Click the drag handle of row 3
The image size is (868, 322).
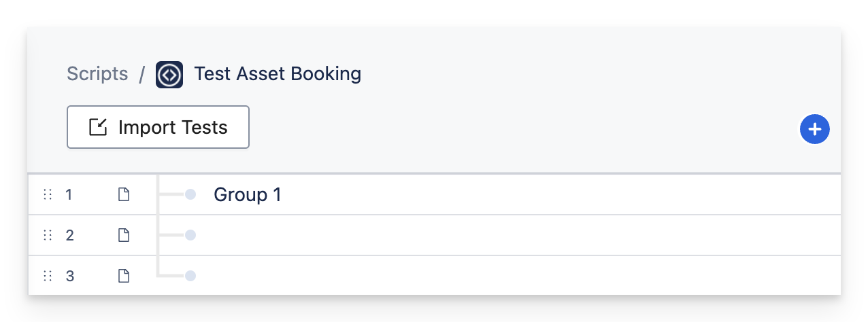click(48, 276)
